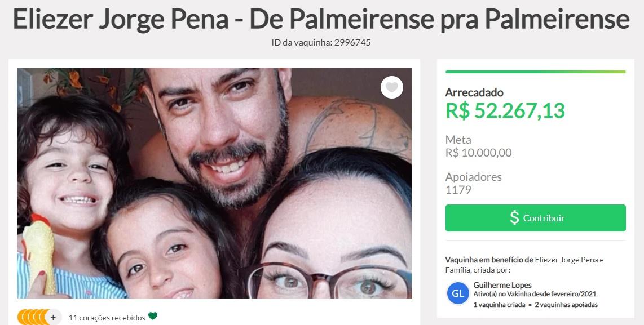Click beneficiary name Eliezer Jorge Pena e Família
Viewport: 644px width, 325px height.
coord(524,265)
